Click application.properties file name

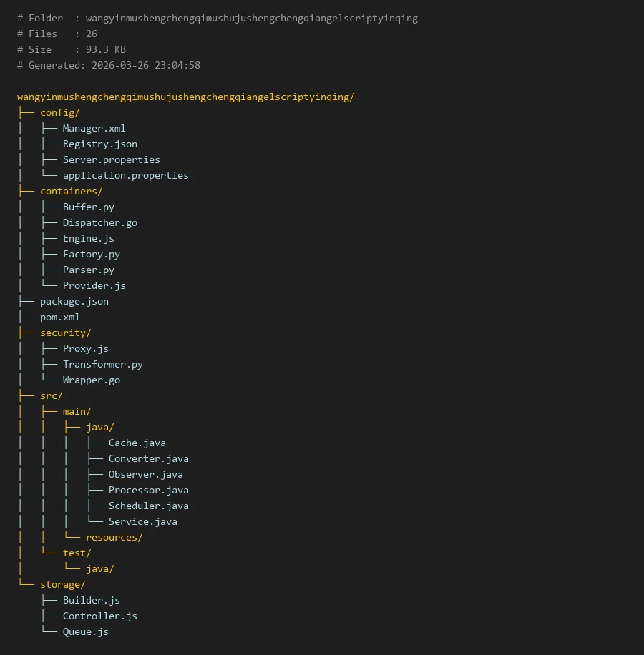tap(125, 175)
